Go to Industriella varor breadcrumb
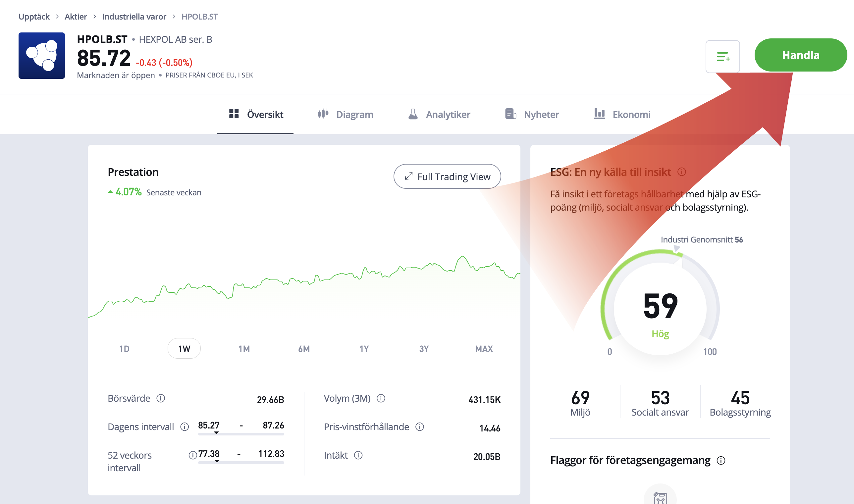The image size is (854, 504). click(134, 17)
